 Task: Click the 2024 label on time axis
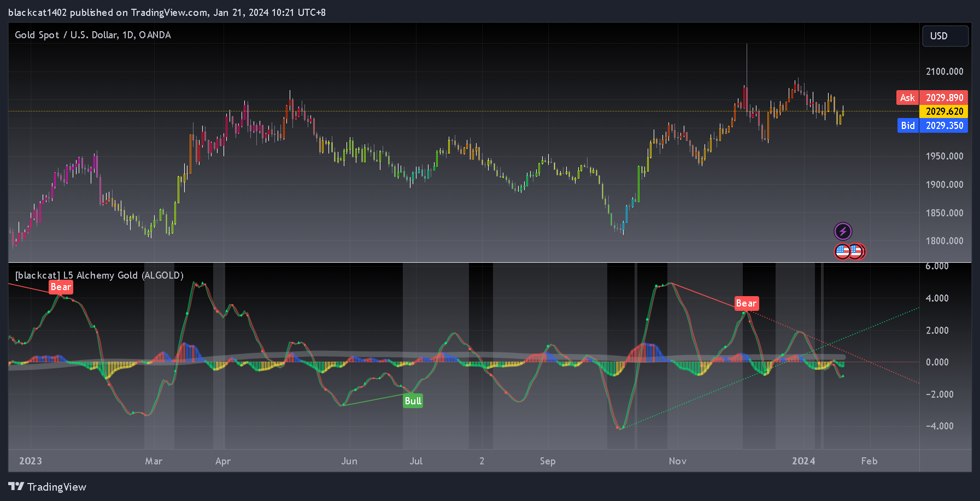click(x=803, y=461)
